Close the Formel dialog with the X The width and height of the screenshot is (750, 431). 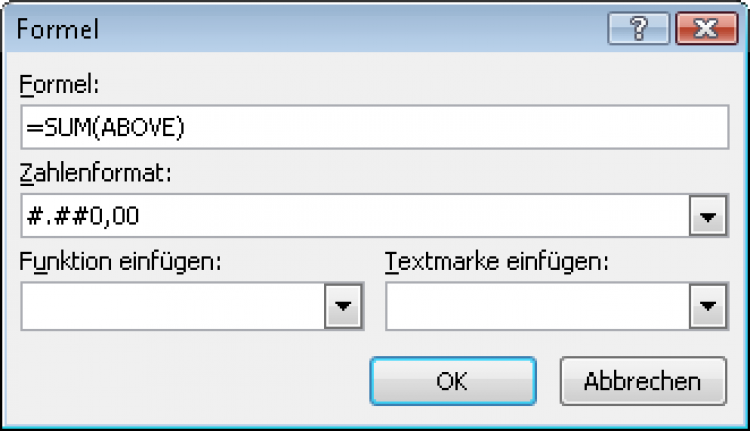click(698, 30)
